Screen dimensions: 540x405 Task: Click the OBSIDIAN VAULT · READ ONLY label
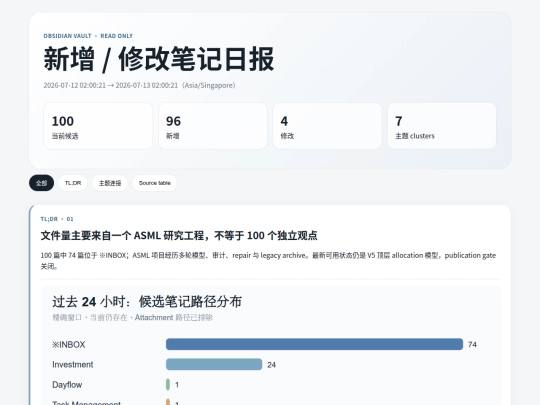pos(88,36)
